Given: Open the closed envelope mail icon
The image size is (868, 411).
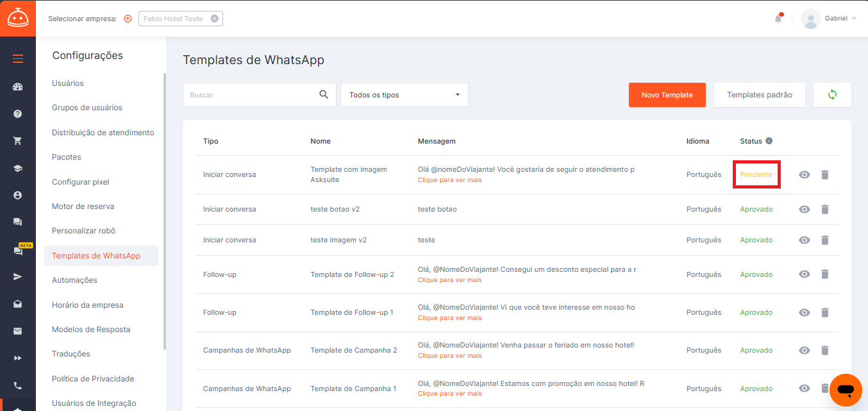Looking at the screenshot, I should tap(18, 331).
